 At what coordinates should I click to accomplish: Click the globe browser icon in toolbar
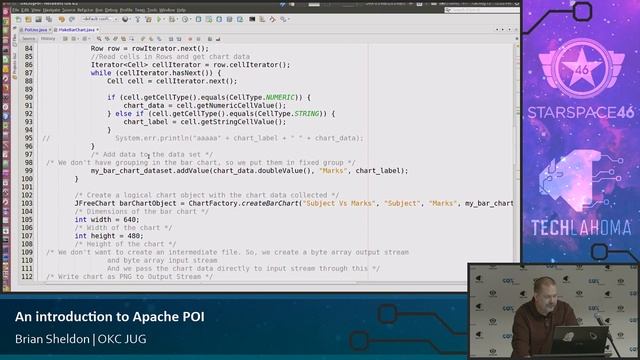[x=125, y=19]
